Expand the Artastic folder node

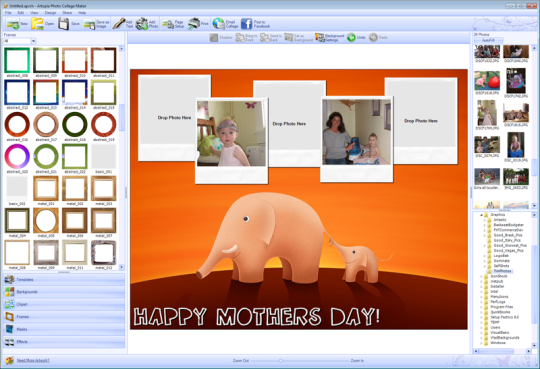(x=485, y=220)
